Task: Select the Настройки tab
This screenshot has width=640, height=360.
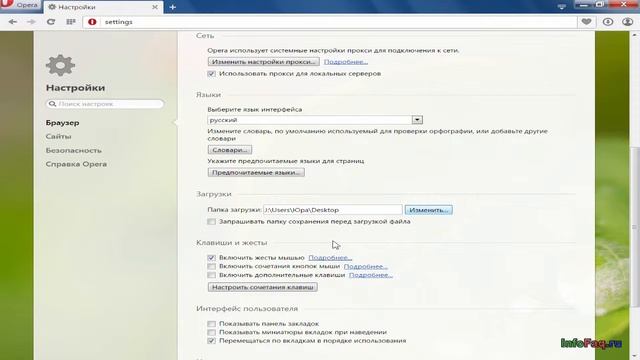Action: tap(102, 7)
